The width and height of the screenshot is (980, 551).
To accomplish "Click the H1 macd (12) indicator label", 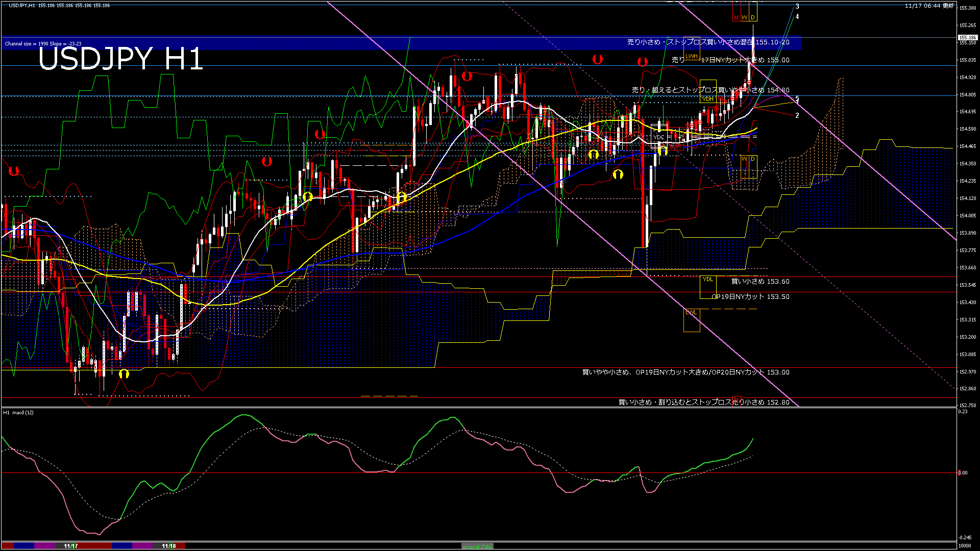I will pyautogui.click(x=18, y=412).
